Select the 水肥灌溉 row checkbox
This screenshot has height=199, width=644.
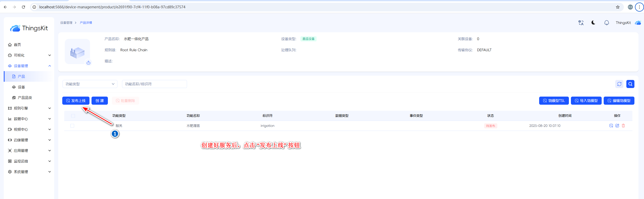[x=72, y=126]
